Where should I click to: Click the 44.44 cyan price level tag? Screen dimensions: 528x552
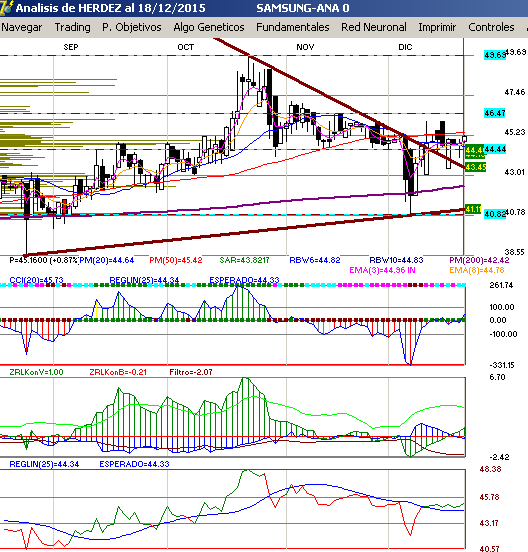point(495,149)
